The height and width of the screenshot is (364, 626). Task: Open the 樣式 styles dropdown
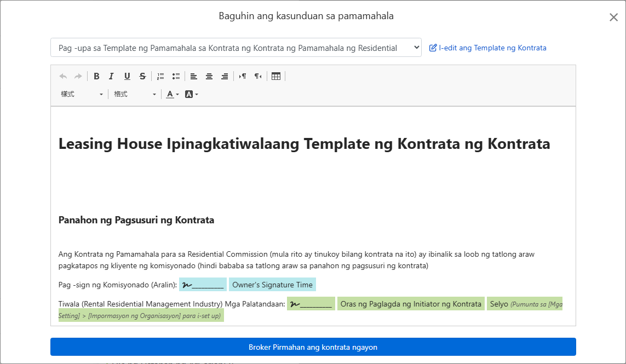(82, 94)
